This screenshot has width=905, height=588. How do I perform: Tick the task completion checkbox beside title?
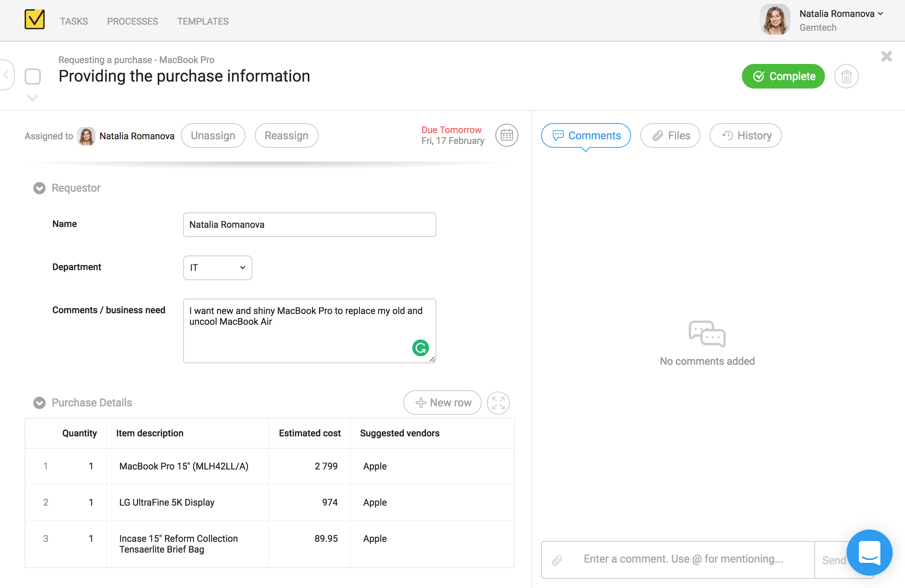(x=33, y=77)
